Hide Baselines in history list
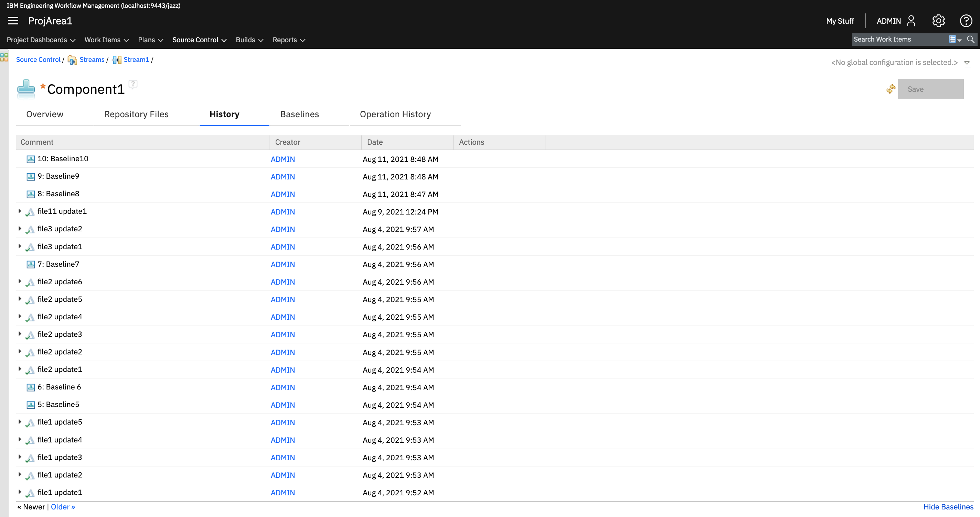The height and width of the screenshot is (517, 980). pos(948,507)
